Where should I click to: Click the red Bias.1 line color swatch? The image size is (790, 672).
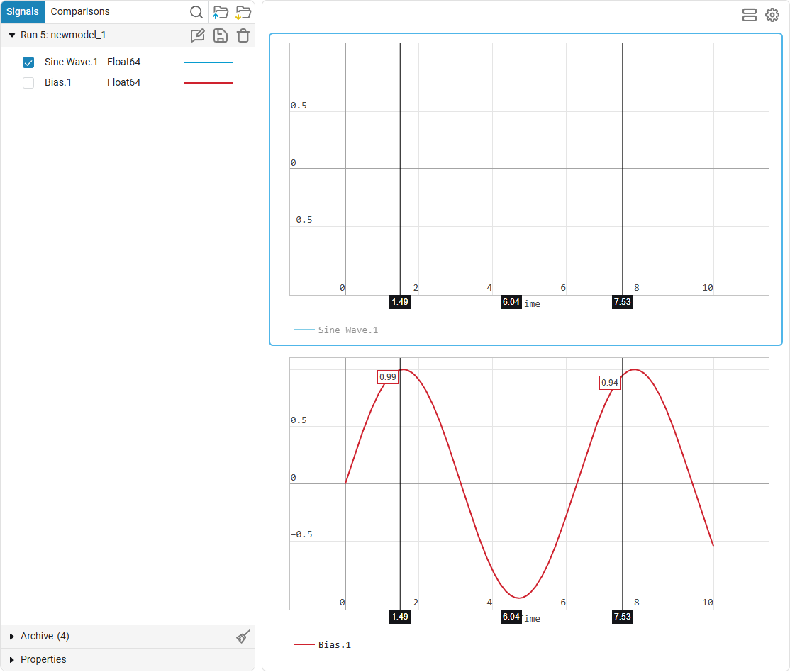tap(208, 83)
